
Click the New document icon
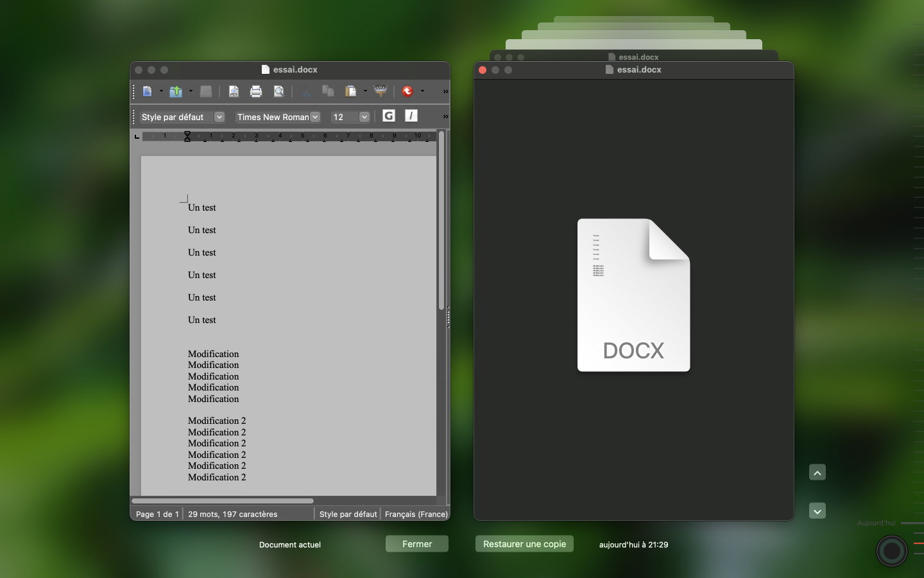[147, 91]
